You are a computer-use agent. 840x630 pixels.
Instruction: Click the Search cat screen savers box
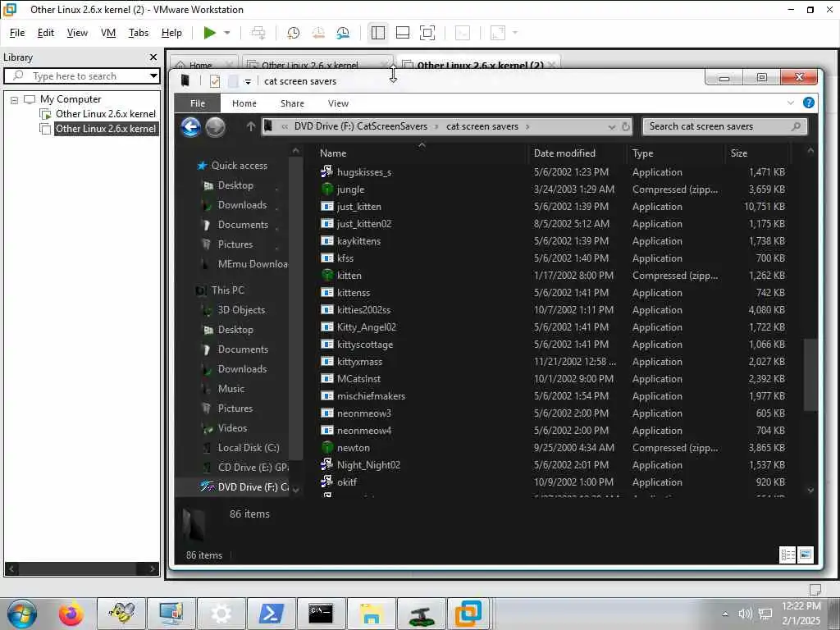click(x=724, y=126)
